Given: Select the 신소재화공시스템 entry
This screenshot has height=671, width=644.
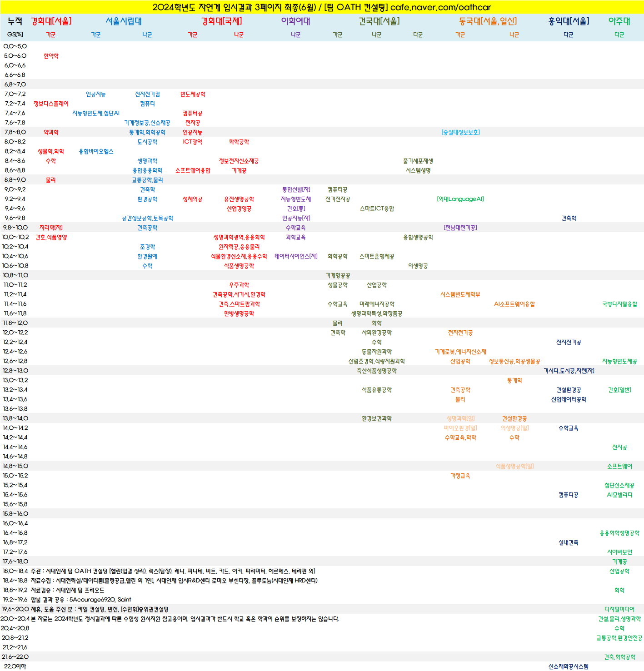Looking at the screenshot, I should (x=569, y=666).
